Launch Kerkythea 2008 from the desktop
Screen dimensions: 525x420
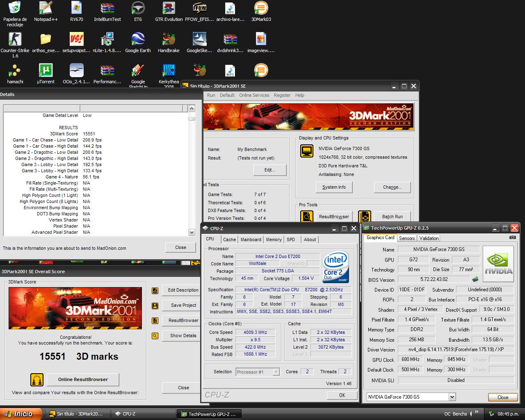[169, 75]
